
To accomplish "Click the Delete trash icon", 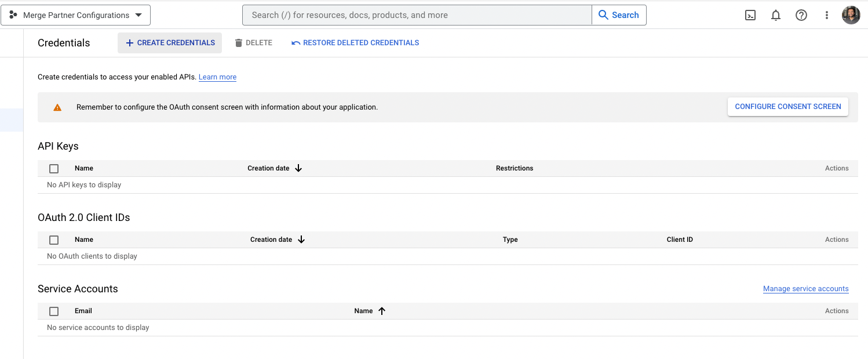I will pyautogui.click(x=239, y=43).
